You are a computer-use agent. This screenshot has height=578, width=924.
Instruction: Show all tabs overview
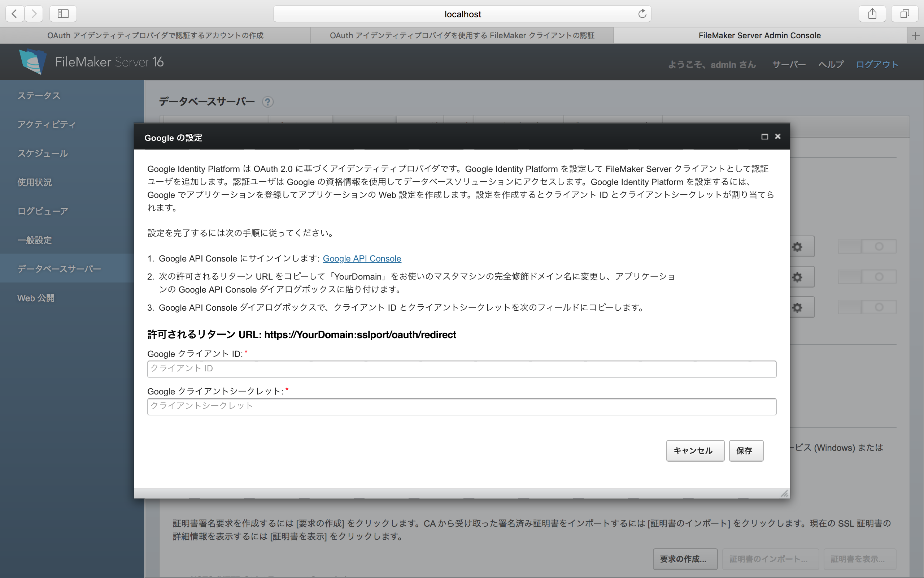[x=905, y=14]
